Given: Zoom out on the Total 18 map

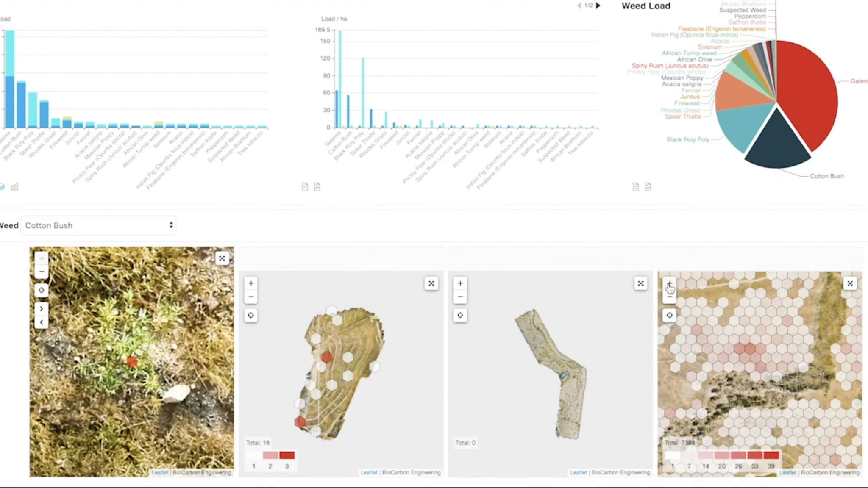Looking at the screenshot, I should tap(251, 297).
